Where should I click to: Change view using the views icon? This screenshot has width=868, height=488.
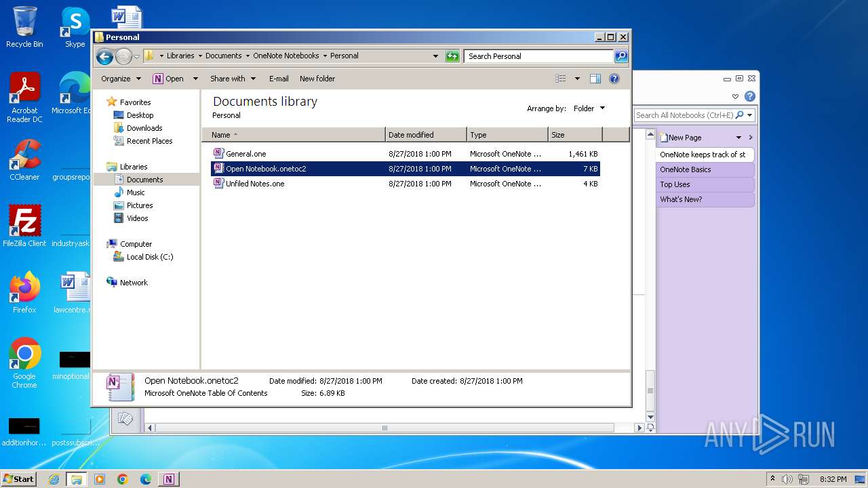point(561,79)
